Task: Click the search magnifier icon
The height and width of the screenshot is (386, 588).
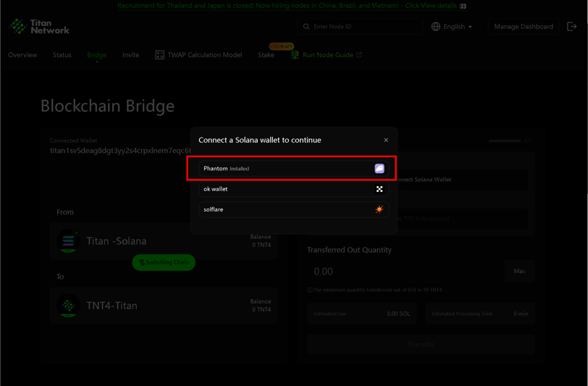Action: [306, 27]
